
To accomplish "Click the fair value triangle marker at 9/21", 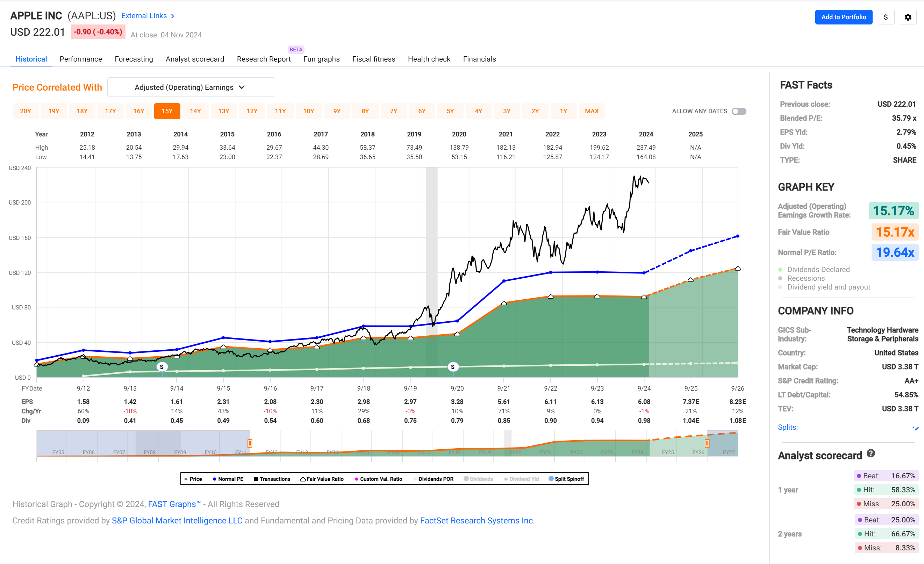I will (504, 303).
